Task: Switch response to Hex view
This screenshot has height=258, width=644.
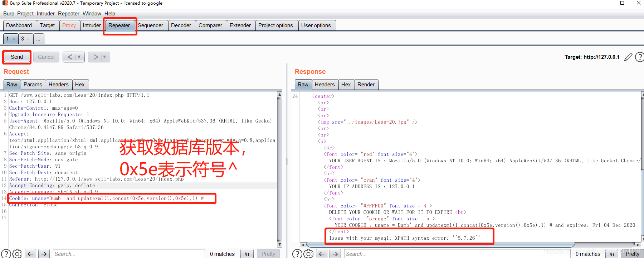Action: [x=346, y=85]
